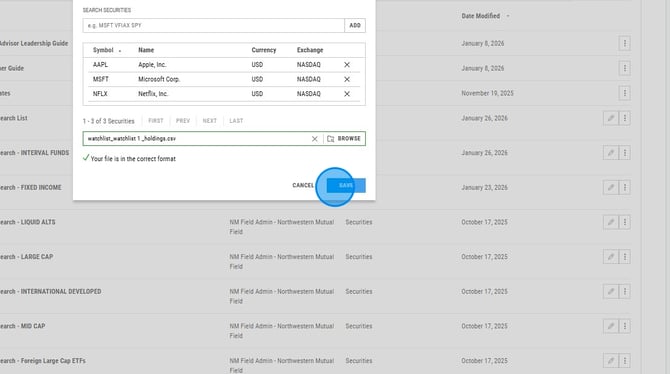The image size is (670, 374).
Task: Click the csv file name field
Action: coord(197,138)
